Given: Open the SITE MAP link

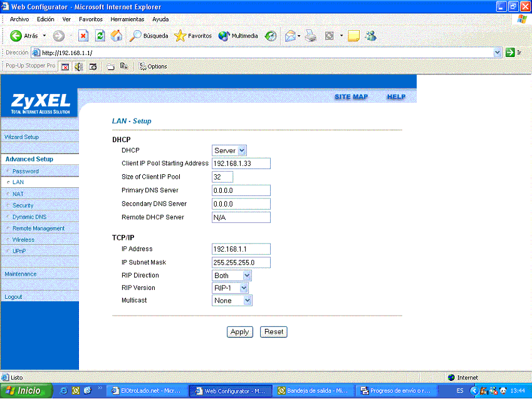Looking at the screenshot, I should coord(351,96).
